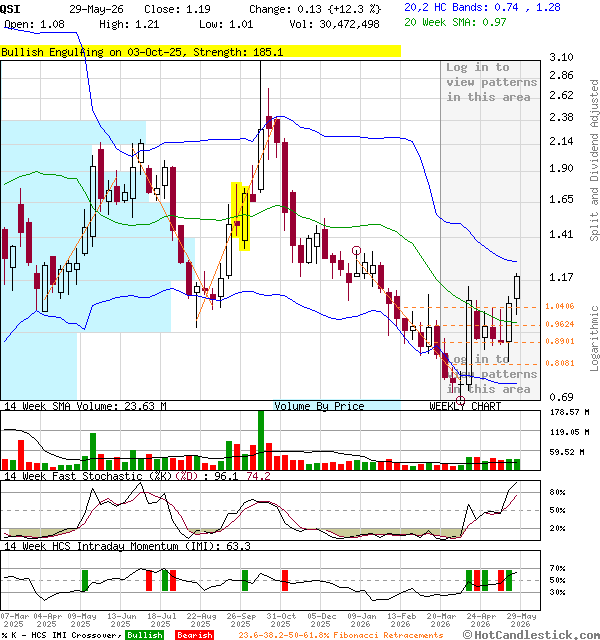Image resolution: width=600 pixels, height=640 pixels.
Task: Click the tallest green volume bar
Action: click(x=261, y=440)
